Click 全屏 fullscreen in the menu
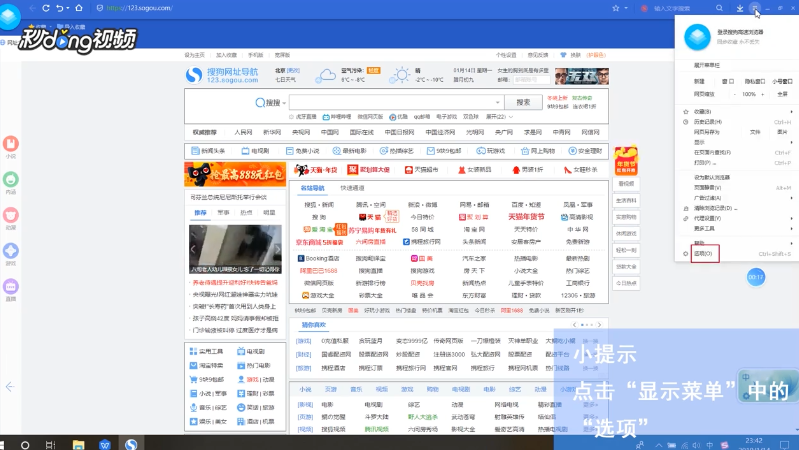This screenshot has width=799, height=450. pyautogui.click(x=783, y=94)
